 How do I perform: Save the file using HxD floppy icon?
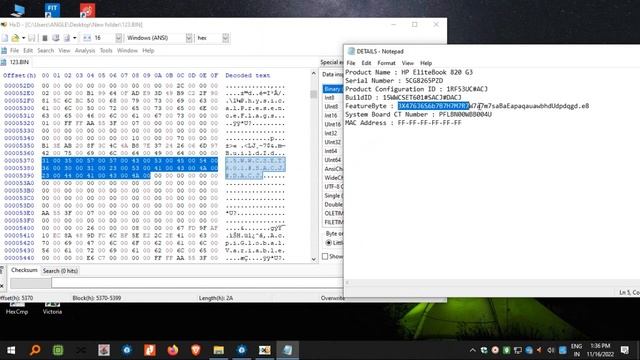[31, 38]
